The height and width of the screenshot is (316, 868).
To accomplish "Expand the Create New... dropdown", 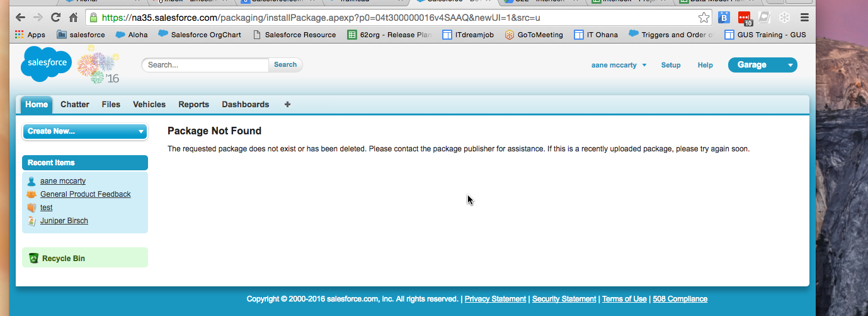I will (x=85, y=131).
